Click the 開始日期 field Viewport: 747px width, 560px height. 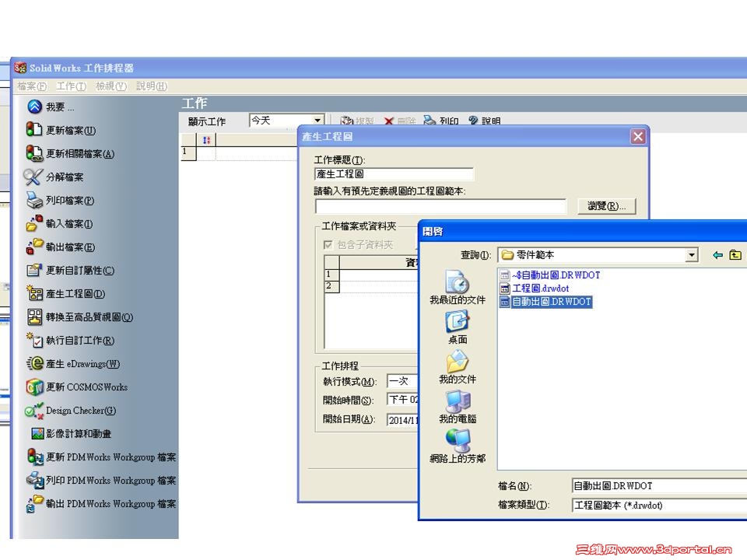tap(402, 420)
